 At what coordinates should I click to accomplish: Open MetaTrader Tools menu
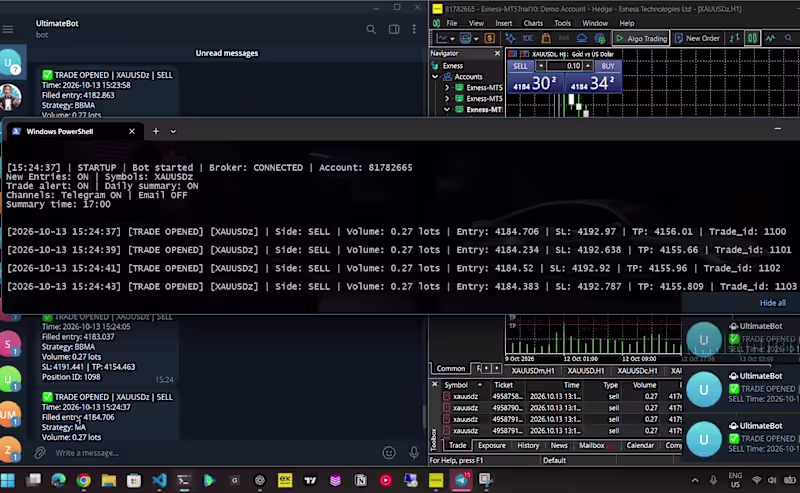click(562, 23)
